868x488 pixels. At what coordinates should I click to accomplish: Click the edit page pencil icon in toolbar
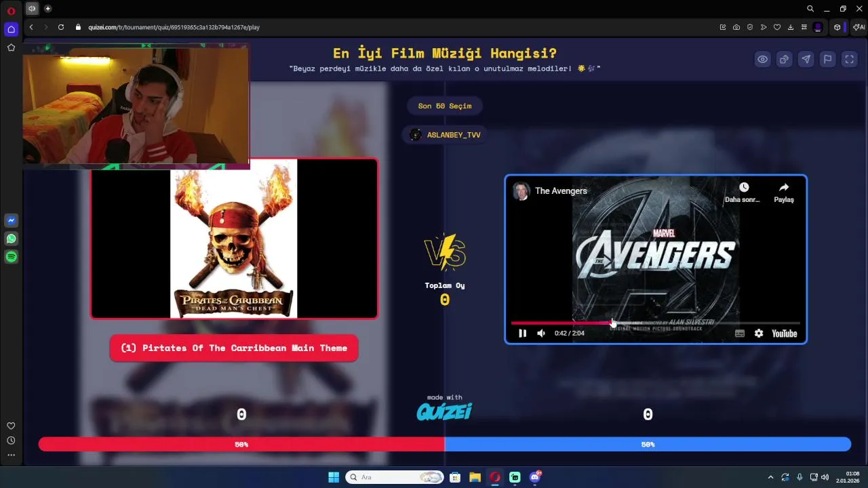723,27
